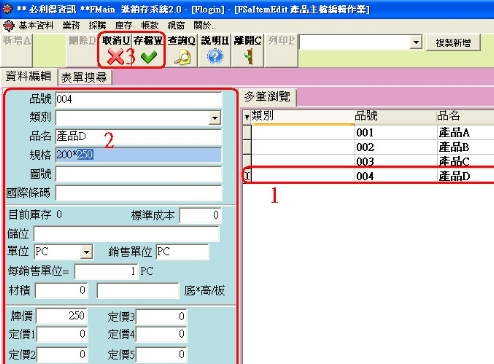Select the 多筆瀏覽 tab
Screen dimensions: 494x364
click(267, 97)
